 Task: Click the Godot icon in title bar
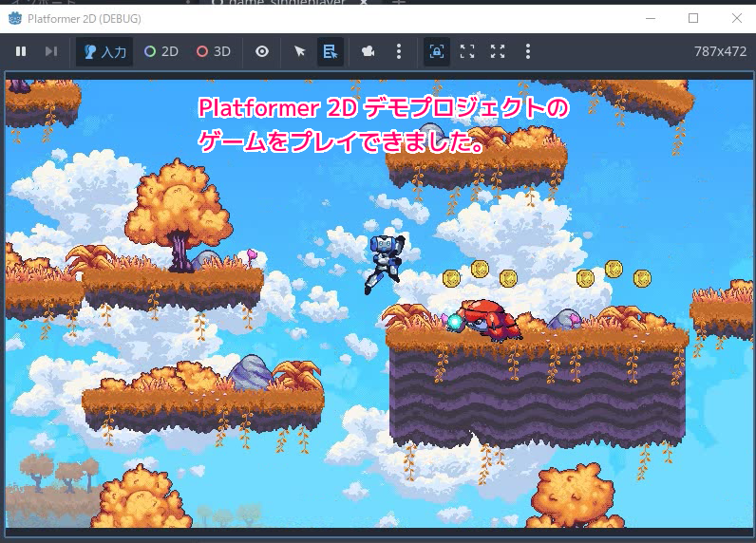pyautogui.click(x=15, y=18)
